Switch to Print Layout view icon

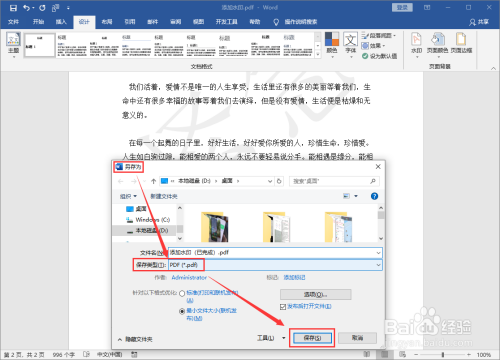pos(384,354)
